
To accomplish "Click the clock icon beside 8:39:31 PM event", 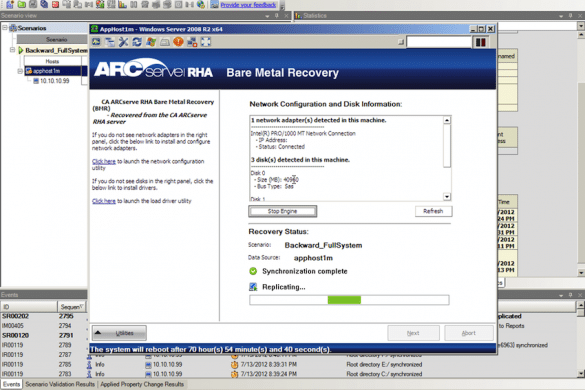I will pos(234,364).
